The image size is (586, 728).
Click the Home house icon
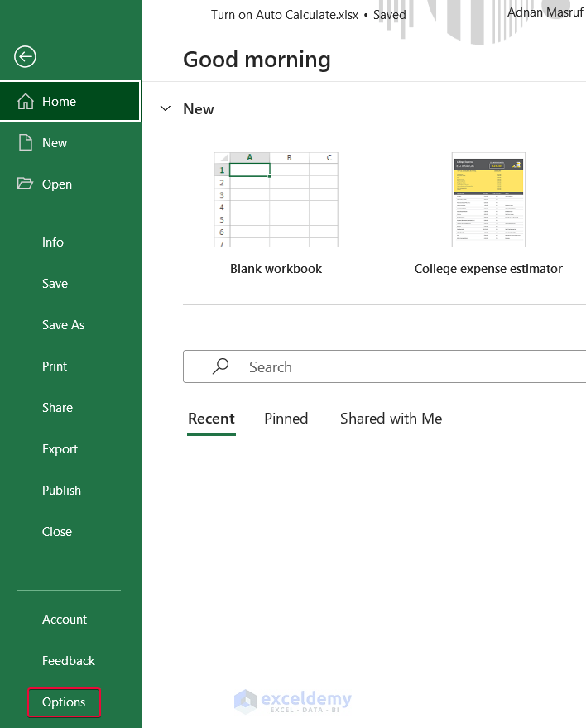[26, 102]
